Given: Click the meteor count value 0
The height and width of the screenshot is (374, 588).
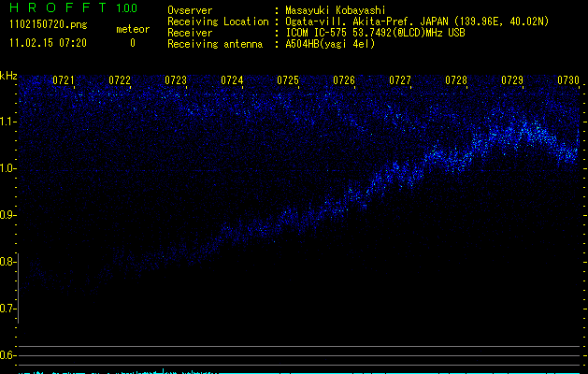Looking at the screenshot, I should (133, 43).
